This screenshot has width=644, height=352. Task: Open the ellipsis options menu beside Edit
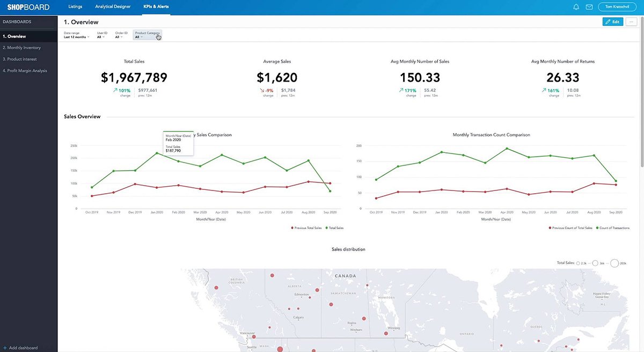coord(631,21)
